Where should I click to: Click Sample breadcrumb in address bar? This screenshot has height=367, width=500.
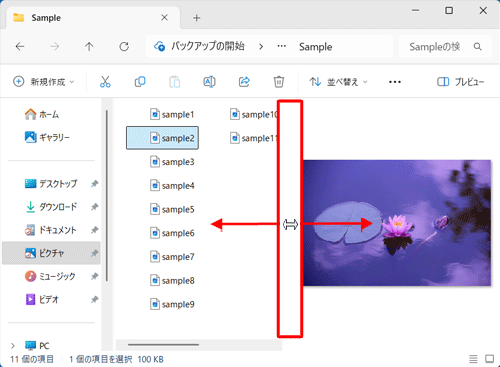pos(315,47)
